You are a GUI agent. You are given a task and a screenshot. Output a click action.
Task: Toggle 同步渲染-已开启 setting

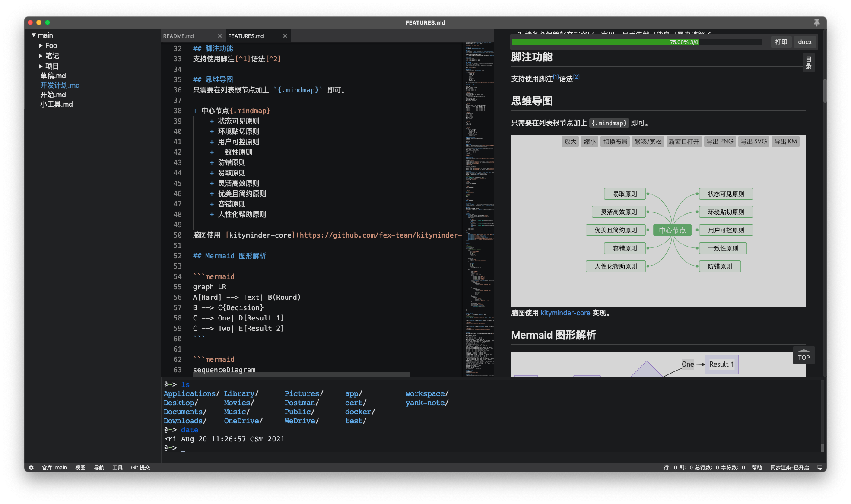pos(789,467)
